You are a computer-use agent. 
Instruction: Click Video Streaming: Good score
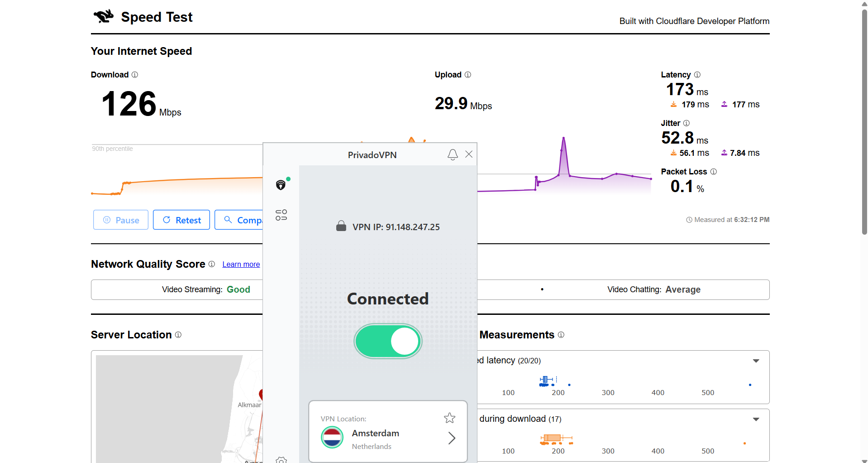pos(206,289)
